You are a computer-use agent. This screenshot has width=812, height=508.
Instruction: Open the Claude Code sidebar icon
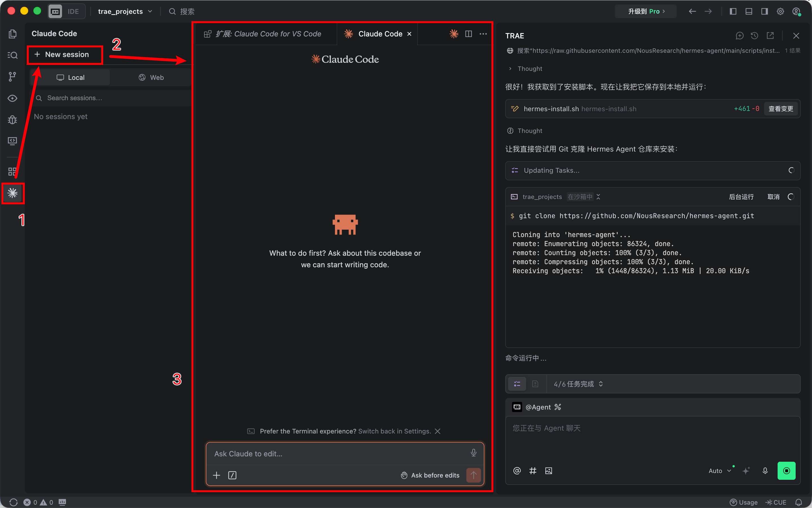12,193
